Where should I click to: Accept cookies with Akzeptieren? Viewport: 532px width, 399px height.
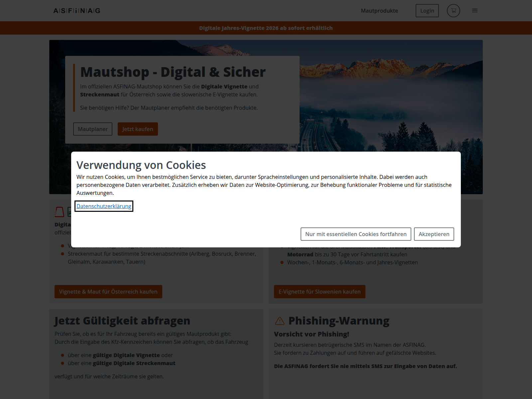(x=434, y=234)
